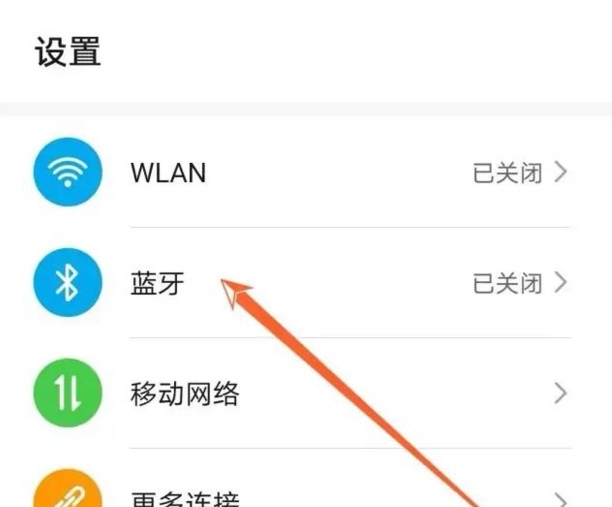Expand the 移动网络 chevron arrow
This screenshot has height=507, width=612.
[561, 393]
